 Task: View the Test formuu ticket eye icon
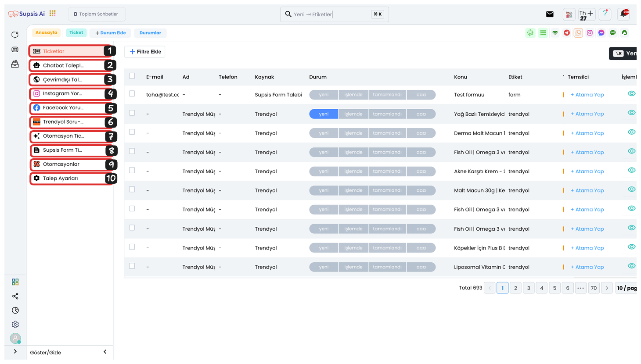(x=631, y=93)
